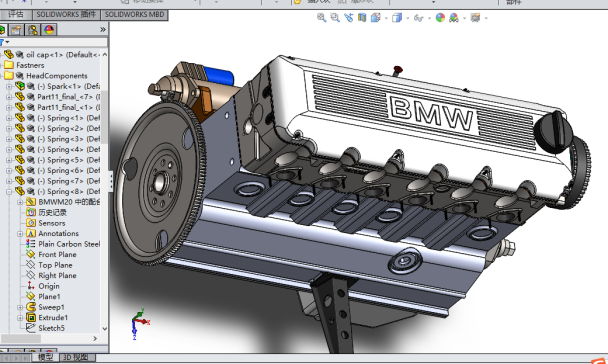The height and width of the screenshot is (364, 608).
Task: Activate the Section View icon
Action: [x=362, y=17]
